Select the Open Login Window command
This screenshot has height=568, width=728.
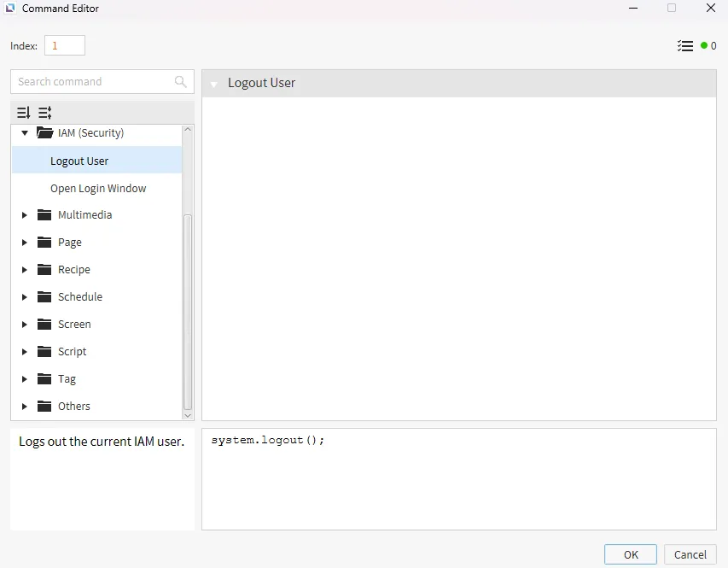pos(98,188)
